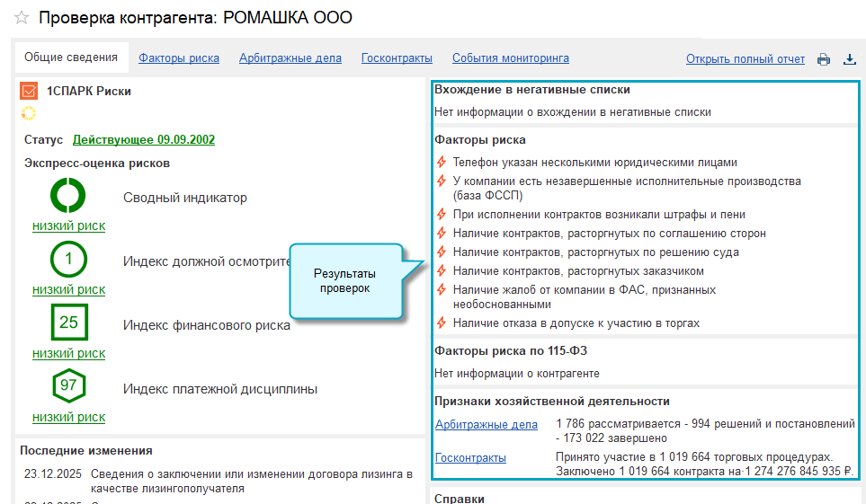Switch to the Факторы риска tab

point(179,58)
